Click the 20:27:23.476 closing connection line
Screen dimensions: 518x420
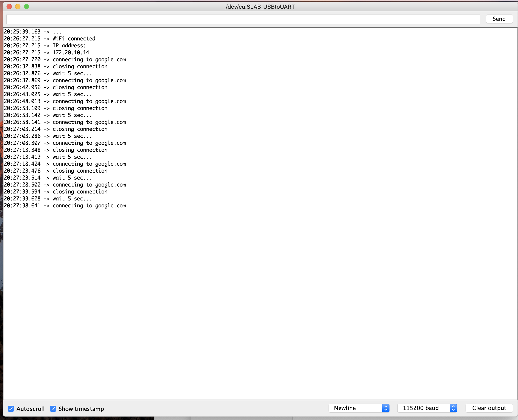pos(56,171)
